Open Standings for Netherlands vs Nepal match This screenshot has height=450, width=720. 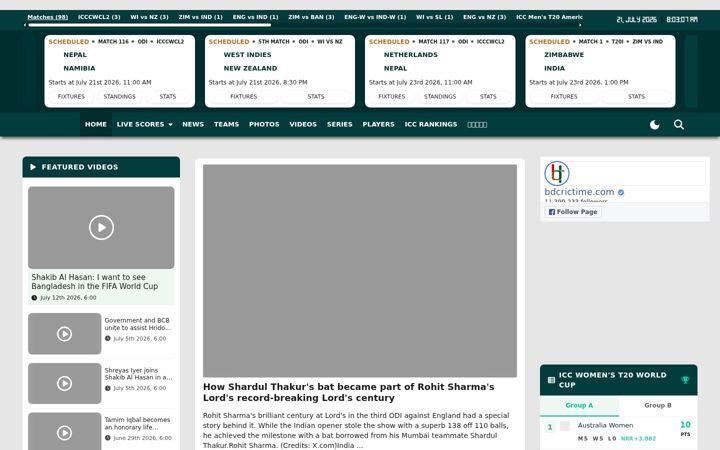coord(440,96)
